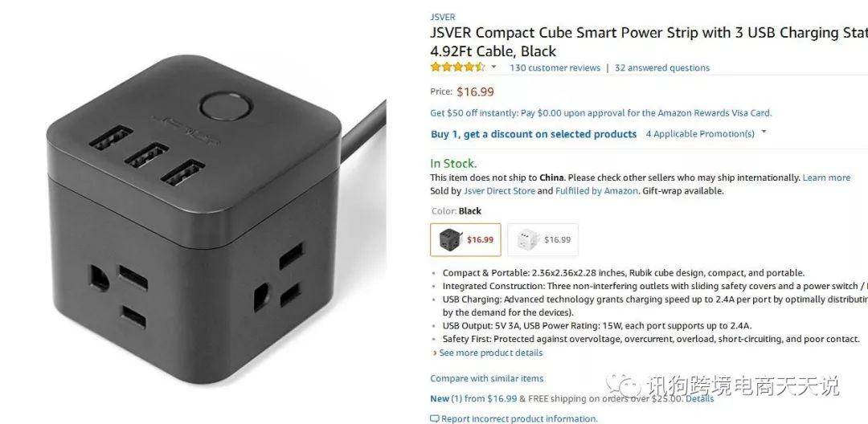Viewport: 868px width, 424px height.
Task: Select the White color swatch option
Action: 543,240
